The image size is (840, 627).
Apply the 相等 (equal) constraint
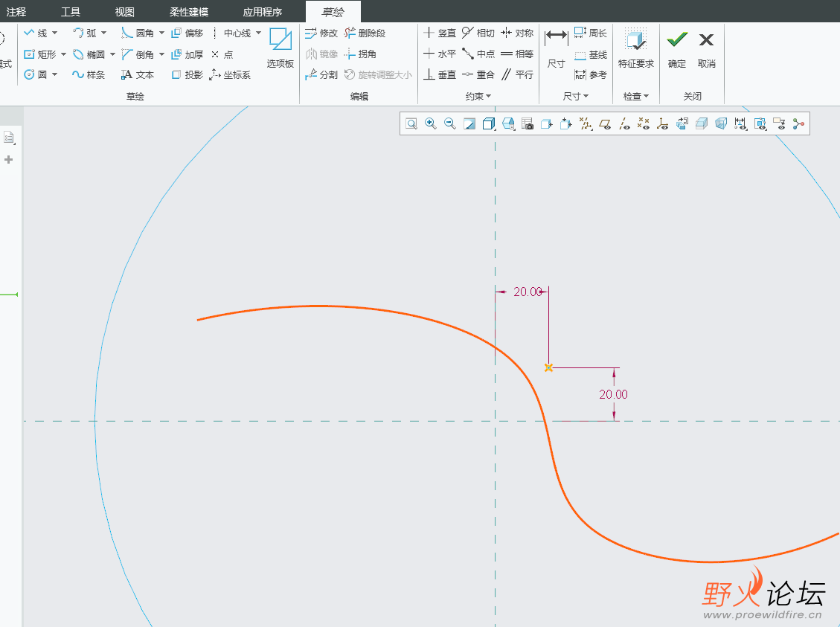pos(517,54)
